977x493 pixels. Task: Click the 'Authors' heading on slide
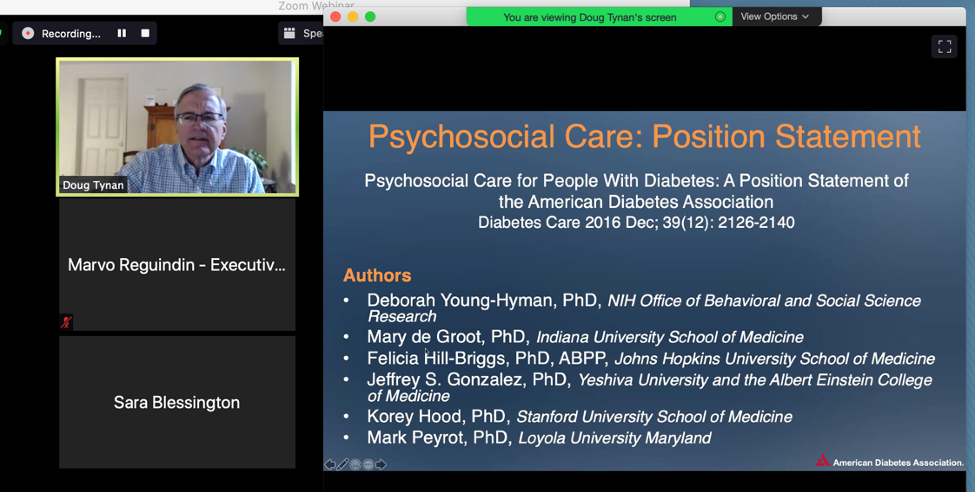click(377, 275)
